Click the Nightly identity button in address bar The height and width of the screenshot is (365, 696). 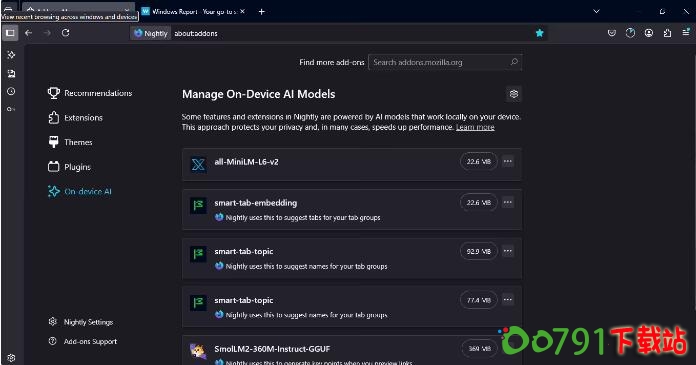[x=151, y=33]
